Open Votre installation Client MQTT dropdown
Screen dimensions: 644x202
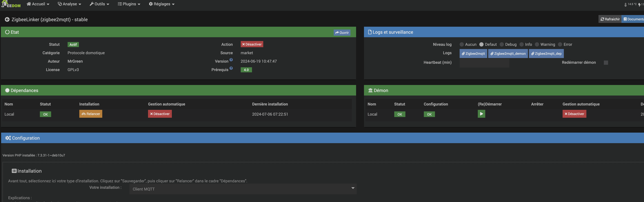tap(243, 189)
